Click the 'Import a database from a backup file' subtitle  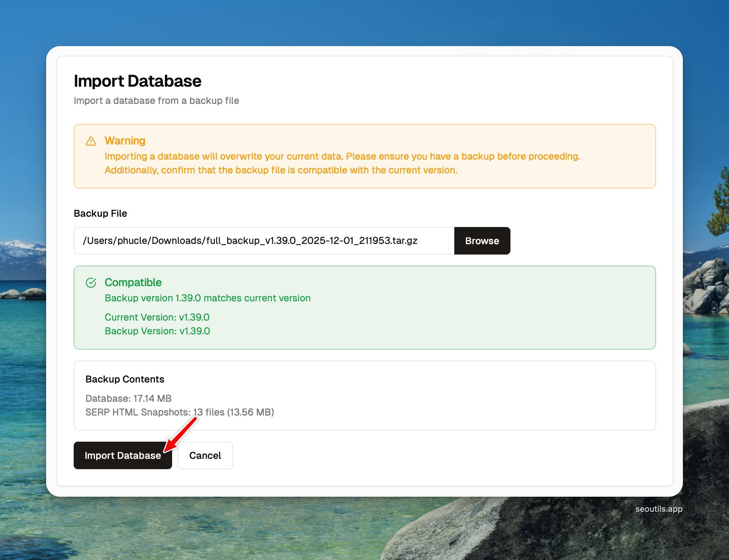(156, 101)
